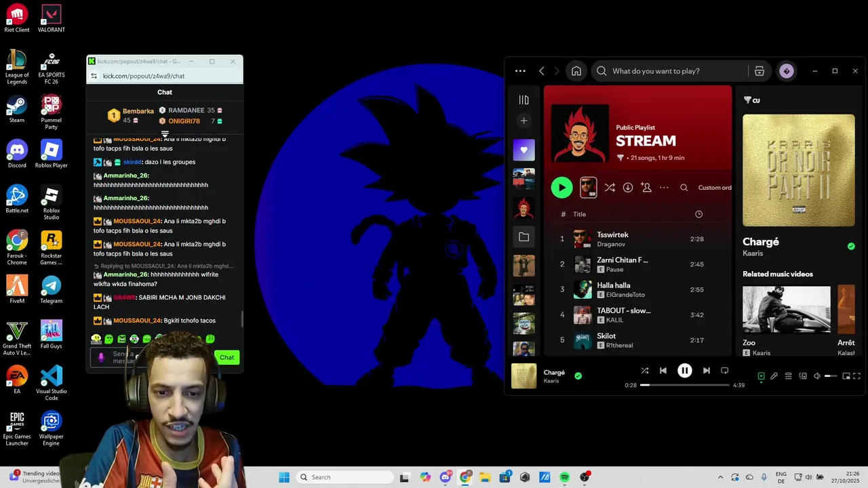Open Kick chat site info icon
868x488 pixels.
point(94,76)
